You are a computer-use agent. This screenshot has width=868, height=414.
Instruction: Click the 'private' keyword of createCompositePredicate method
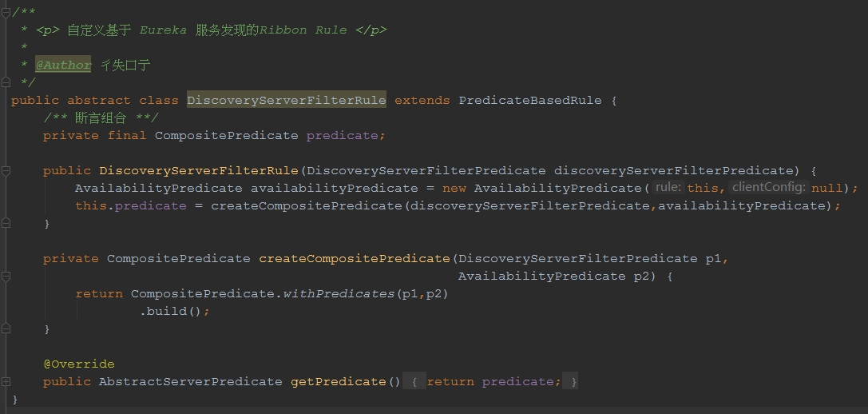[x=71, y=259]
